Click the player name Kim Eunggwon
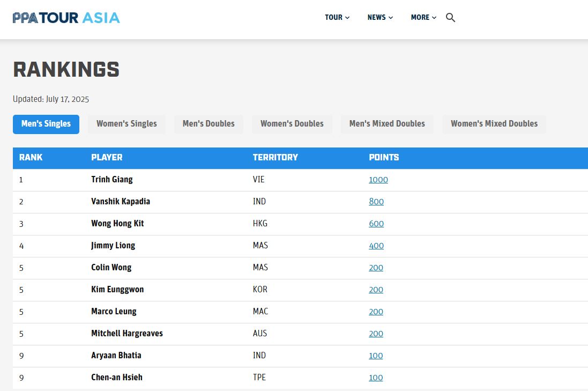 point(117,289)
